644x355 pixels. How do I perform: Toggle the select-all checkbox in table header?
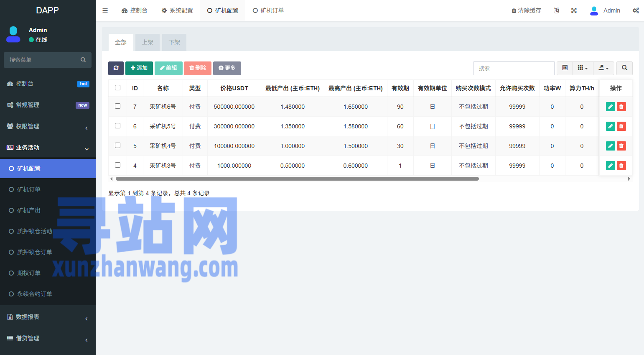[118, 88]
